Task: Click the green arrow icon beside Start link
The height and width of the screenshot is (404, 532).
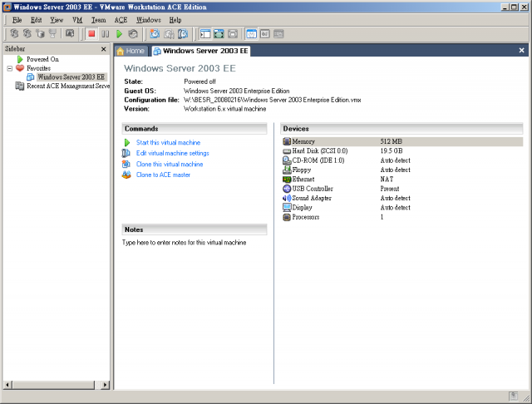Action: 127,143
